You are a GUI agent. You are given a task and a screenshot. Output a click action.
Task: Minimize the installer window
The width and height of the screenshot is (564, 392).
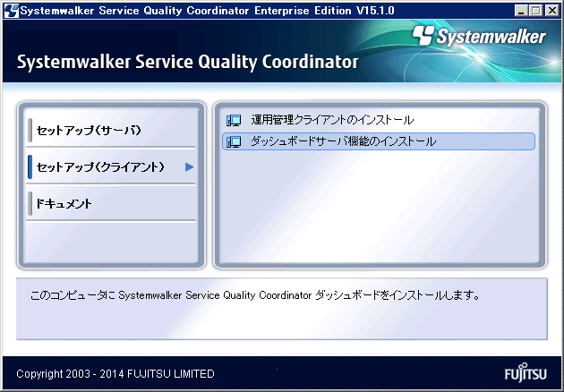pyautogui.click(x=521, y=11)
